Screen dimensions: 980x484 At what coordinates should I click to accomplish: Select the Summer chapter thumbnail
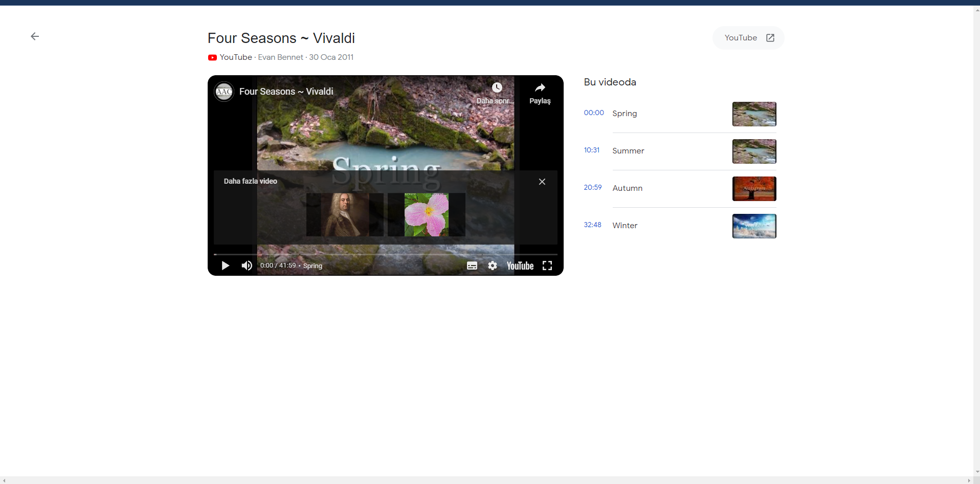754,151
